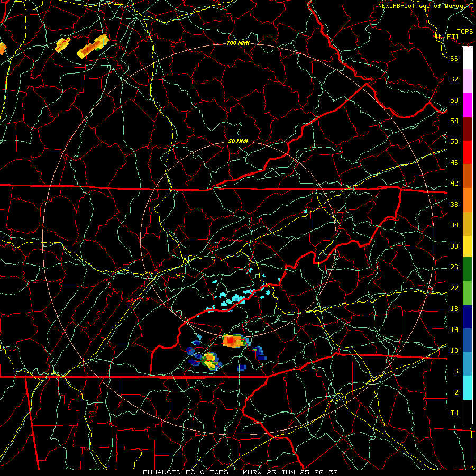Click the cyan echo cluster along the state border
476x476 pixels.
(x=237, y=299)
